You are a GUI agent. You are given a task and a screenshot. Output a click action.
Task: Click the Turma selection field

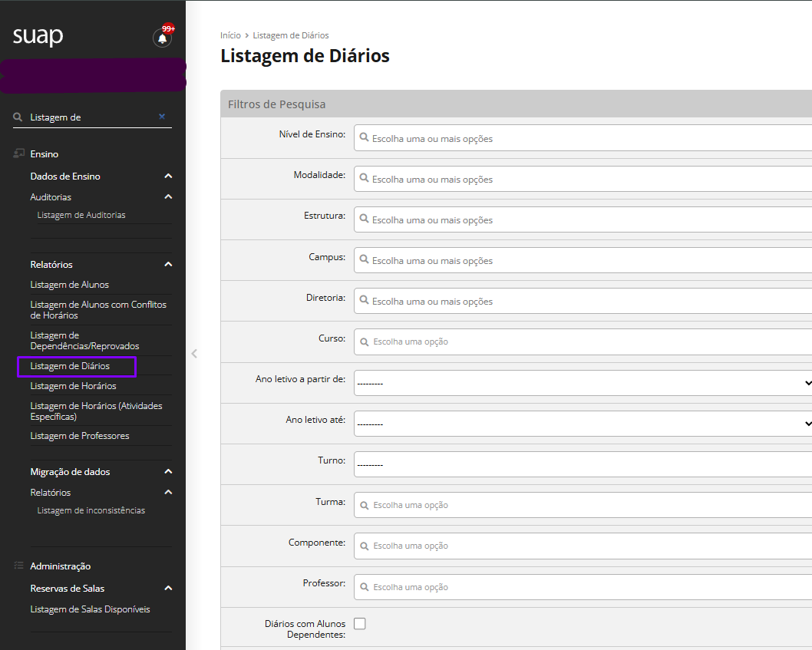(583, 505)
